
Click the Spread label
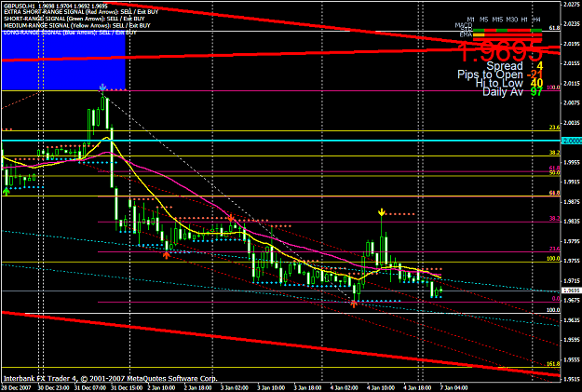tap(505, 66)
